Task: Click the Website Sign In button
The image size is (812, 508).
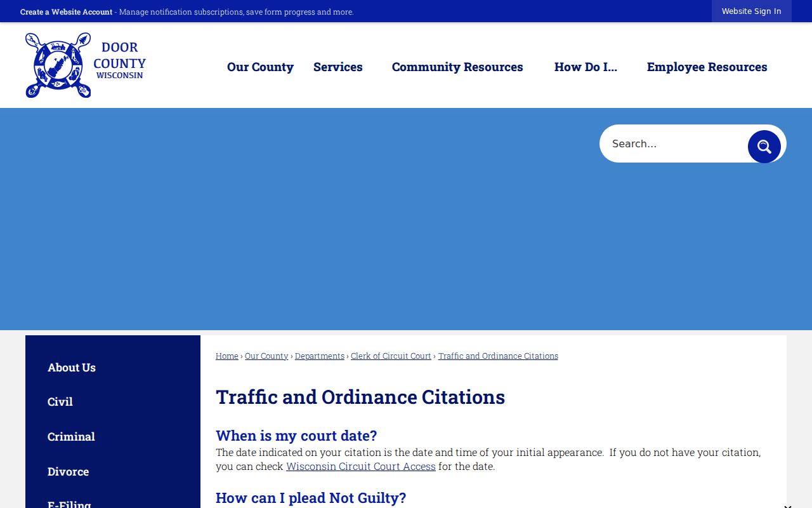Action: point(751,11)
